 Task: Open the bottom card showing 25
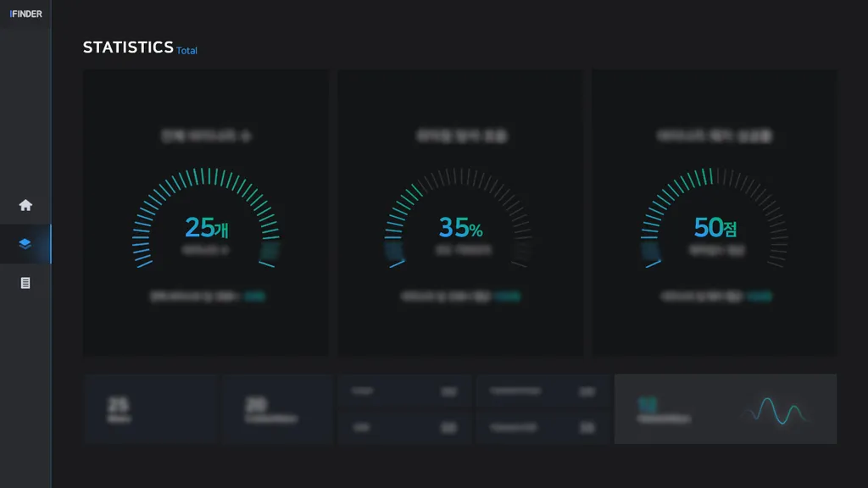point(151,409)
